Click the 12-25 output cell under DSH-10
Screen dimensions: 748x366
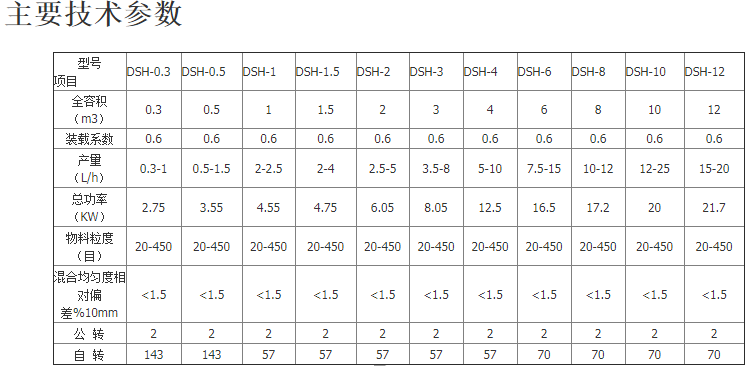tap(654, 169)
